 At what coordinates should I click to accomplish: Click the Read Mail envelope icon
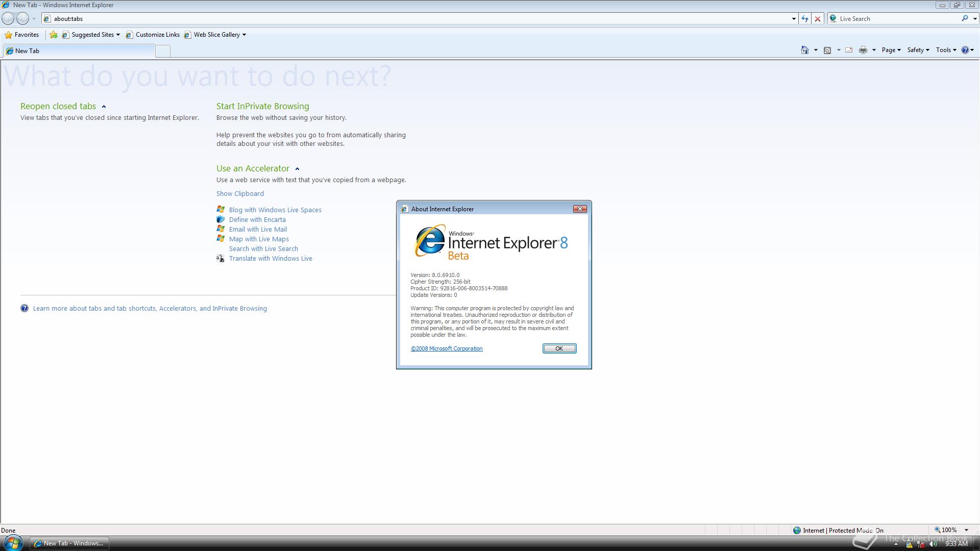tap(849, 50)
